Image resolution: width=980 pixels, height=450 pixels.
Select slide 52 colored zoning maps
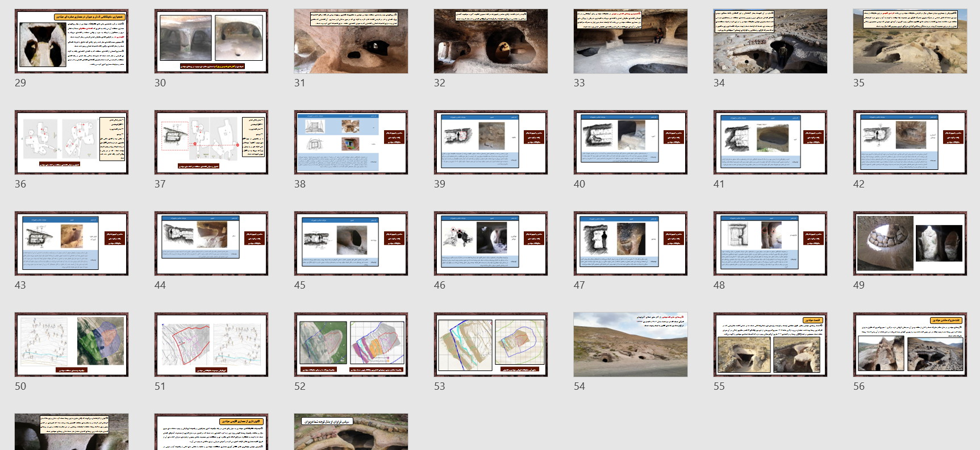point(351,344)
